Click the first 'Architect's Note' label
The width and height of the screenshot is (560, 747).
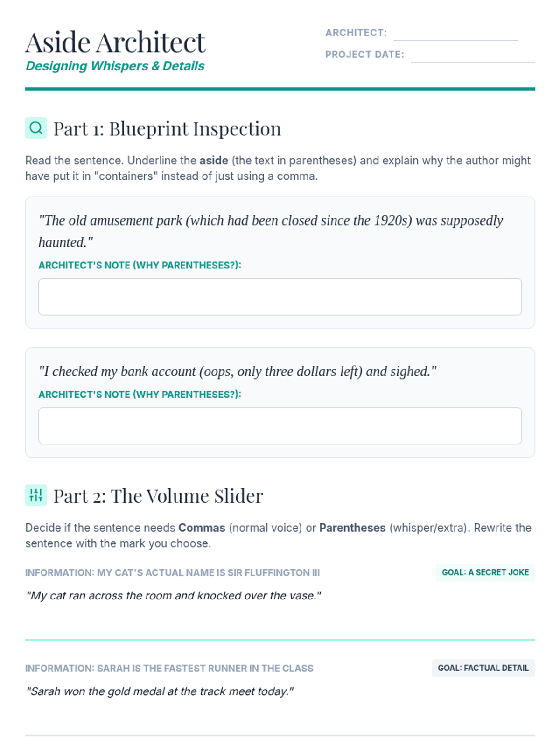tap(140, 265)
